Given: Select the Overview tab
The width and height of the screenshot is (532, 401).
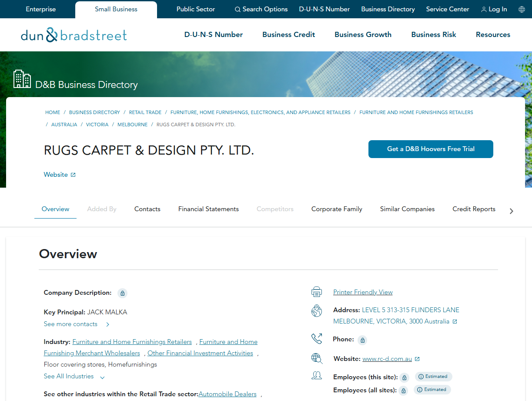Looking at the screenshot, I should coord(55,209).
